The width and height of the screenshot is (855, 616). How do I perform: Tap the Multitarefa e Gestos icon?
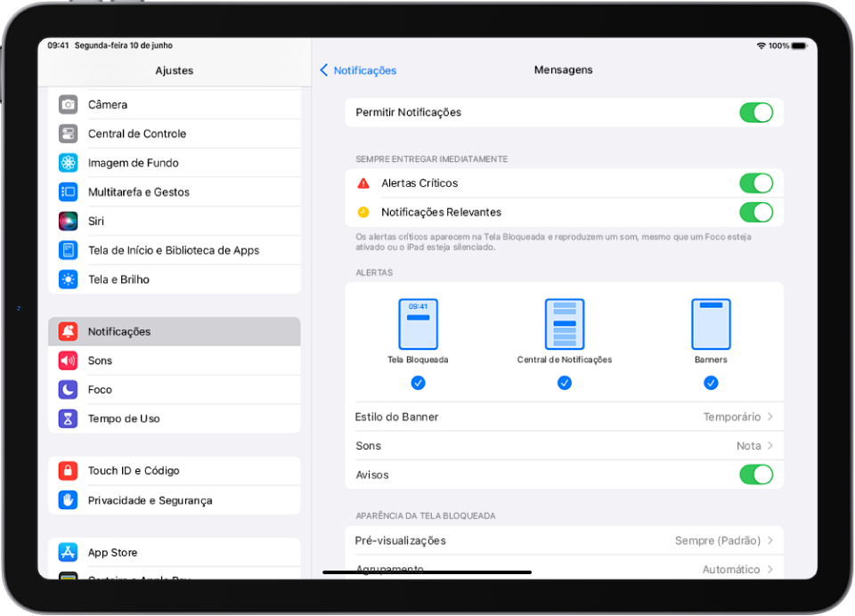coord(69,192)
